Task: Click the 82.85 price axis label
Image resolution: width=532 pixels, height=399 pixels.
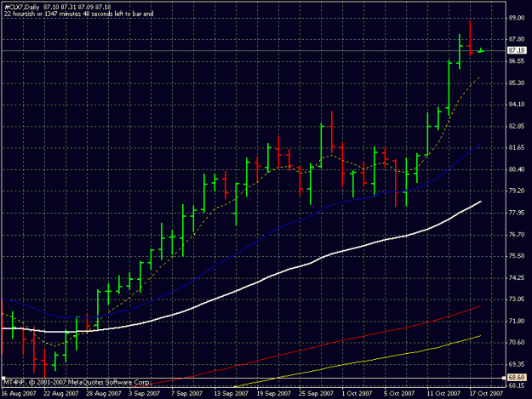Action: coord(517,127)
